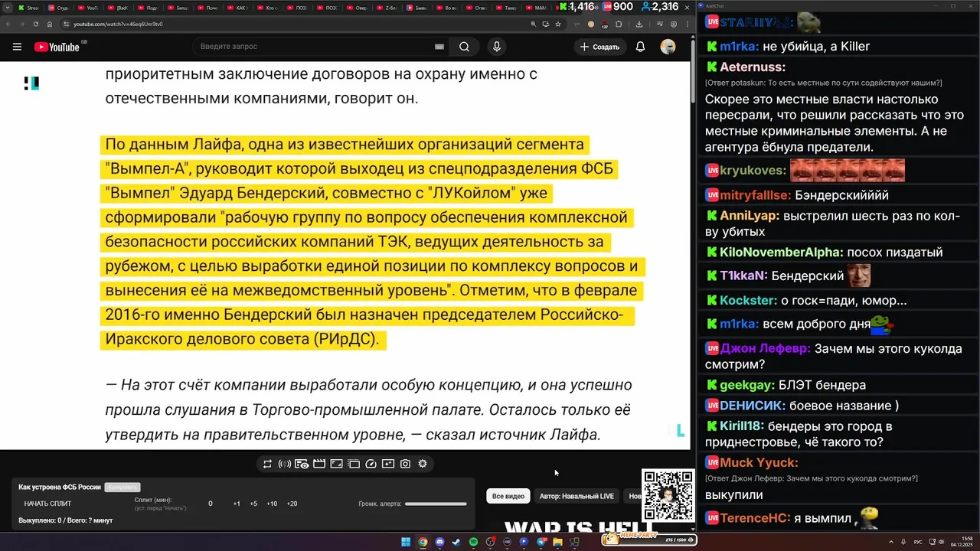Add +10 minutes to split
The height and width of the screenshot is (551, 980).
click(x=272, y=504)
